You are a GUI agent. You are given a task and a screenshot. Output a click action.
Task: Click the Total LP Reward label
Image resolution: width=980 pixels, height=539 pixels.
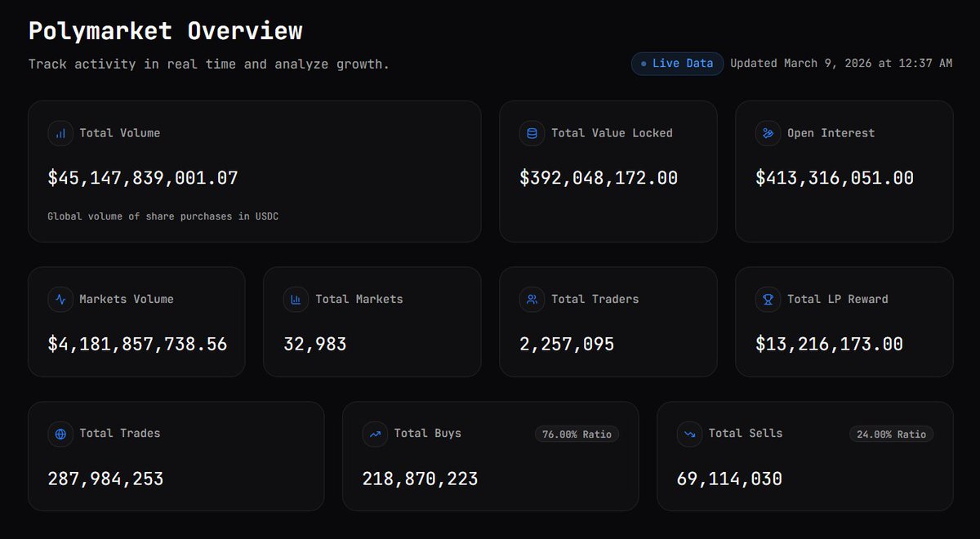(837, 299)
